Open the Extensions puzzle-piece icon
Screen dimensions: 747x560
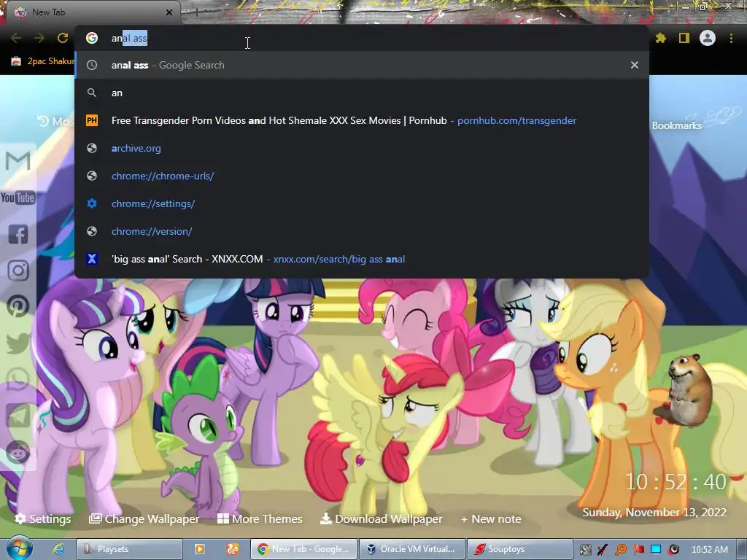point(661,38)
